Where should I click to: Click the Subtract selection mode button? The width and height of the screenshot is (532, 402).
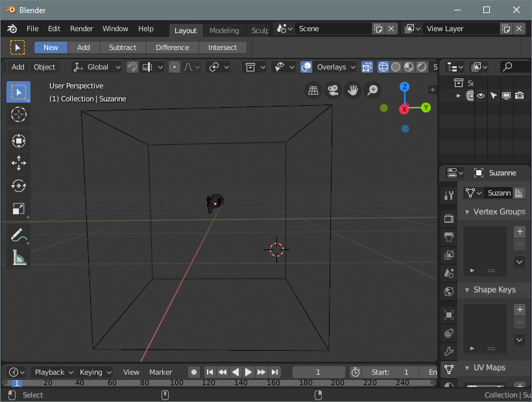click(123, 47)
